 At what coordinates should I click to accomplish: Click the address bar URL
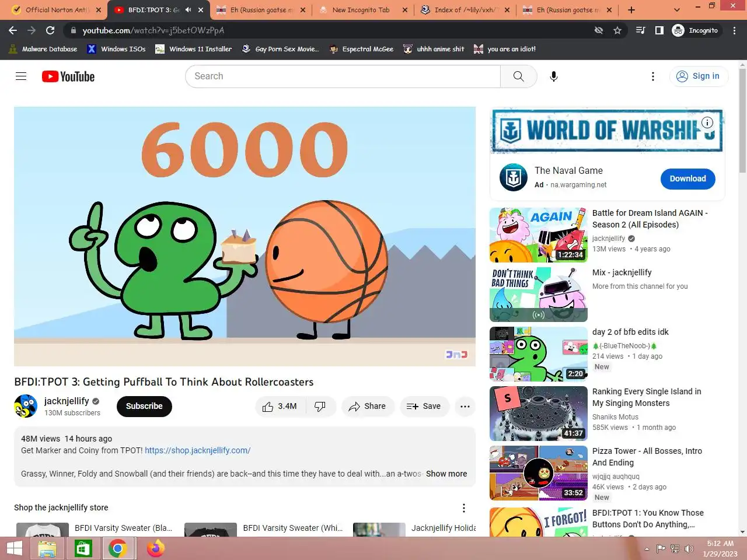point(153,30)
